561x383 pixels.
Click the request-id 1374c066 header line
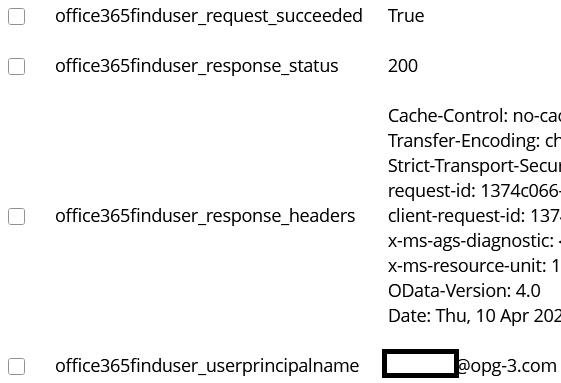tap(474, 191)
